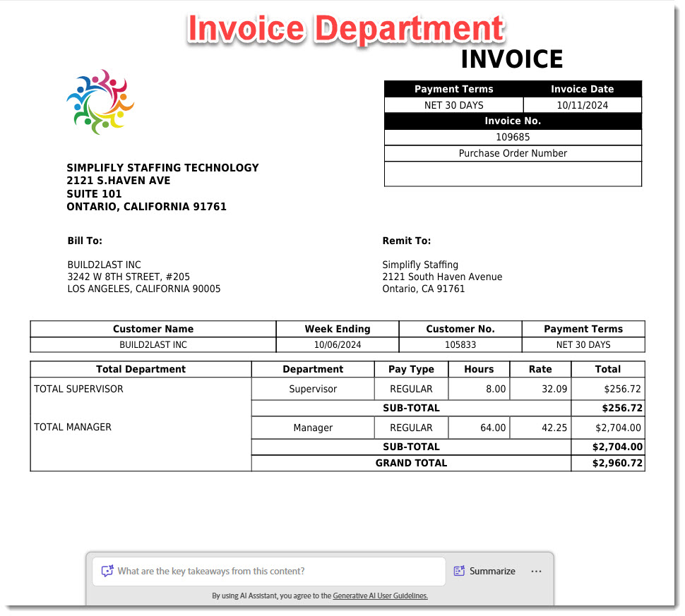Select the grand total amount $2,960.72
Viewport: 685px width, 616px height.
607,463
